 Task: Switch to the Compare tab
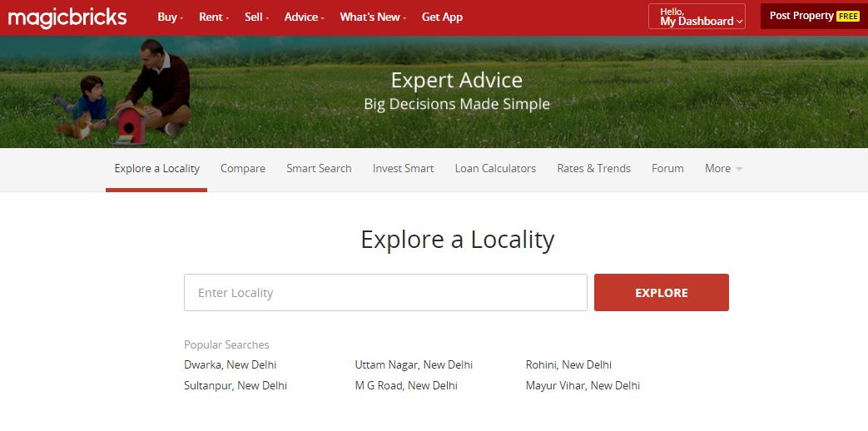(243, 168)
